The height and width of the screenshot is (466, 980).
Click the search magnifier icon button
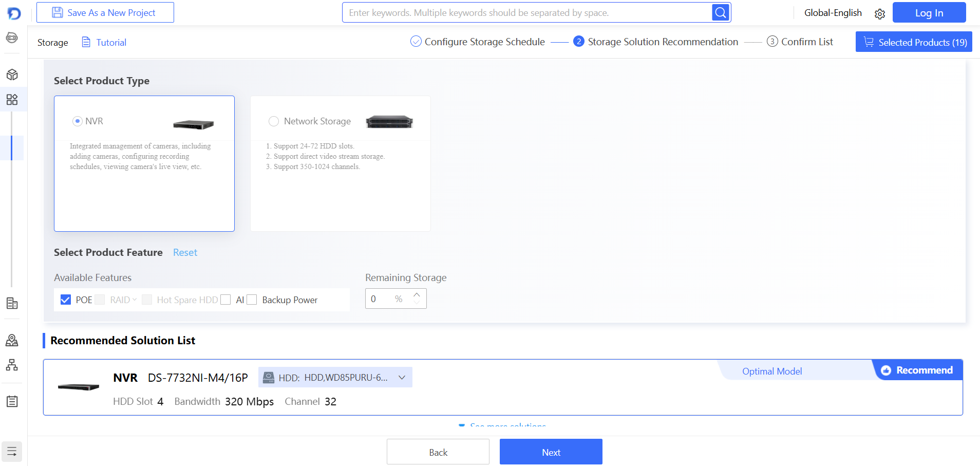click(721, 12)
